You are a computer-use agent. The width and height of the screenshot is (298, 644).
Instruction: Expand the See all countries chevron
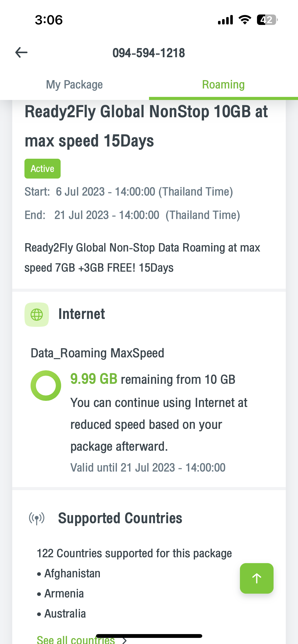tap(124, 640)
